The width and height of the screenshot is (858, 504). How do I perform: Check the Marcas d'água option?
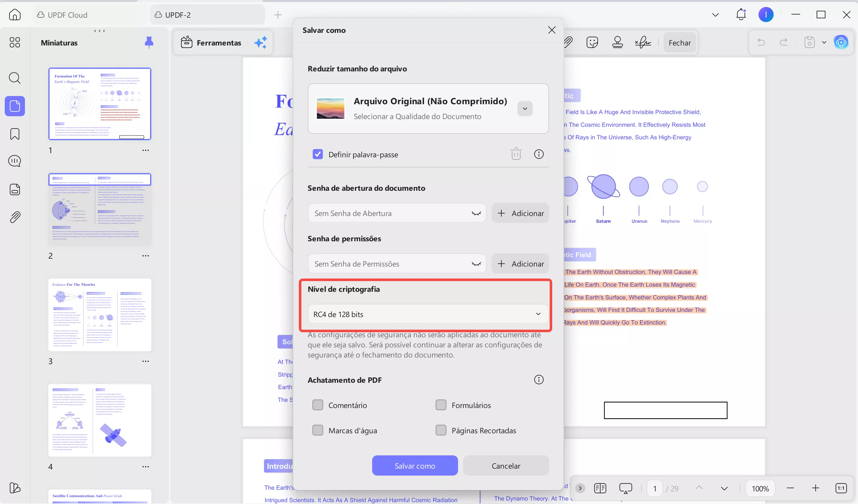click(318, 430)
